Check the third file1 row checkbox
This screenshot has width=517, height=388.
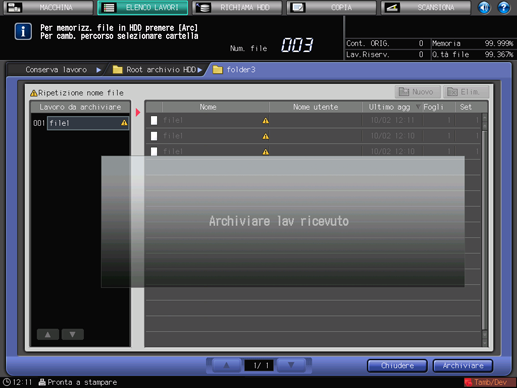pyautogui.click(x=154, y=152)
